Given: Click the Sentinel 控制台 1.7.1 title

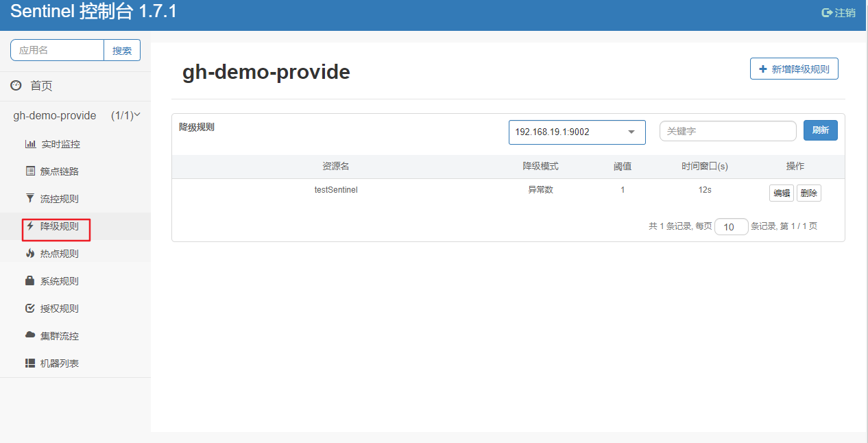Looking at the screenshot, I should pos(93,12).
